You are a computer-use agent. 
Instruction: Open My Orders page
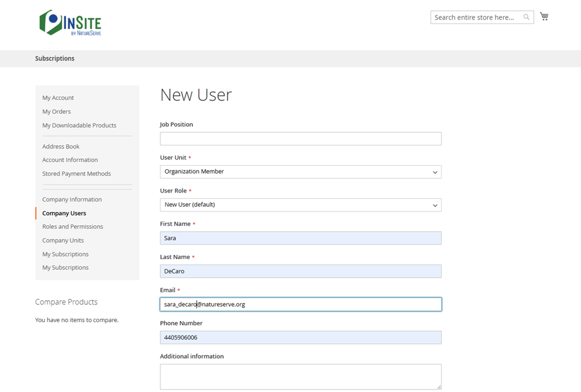[x=57, y=111]
